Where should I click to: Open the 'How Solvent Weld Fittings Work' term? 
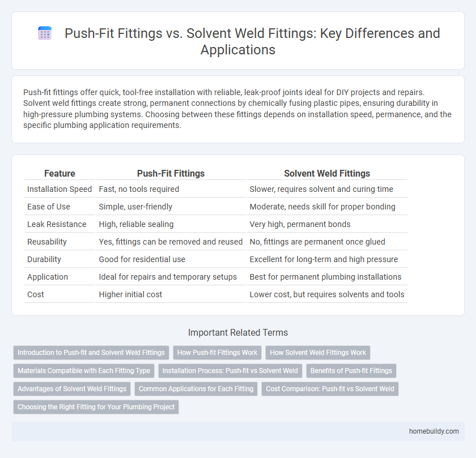pyautogui.click(x=318, y=353)
